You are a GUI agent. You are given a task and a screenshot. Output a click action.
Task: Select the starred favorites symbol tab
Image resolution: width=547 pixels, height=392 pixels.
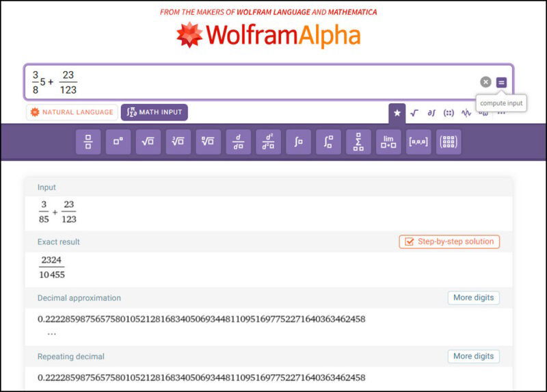[397, 113]
